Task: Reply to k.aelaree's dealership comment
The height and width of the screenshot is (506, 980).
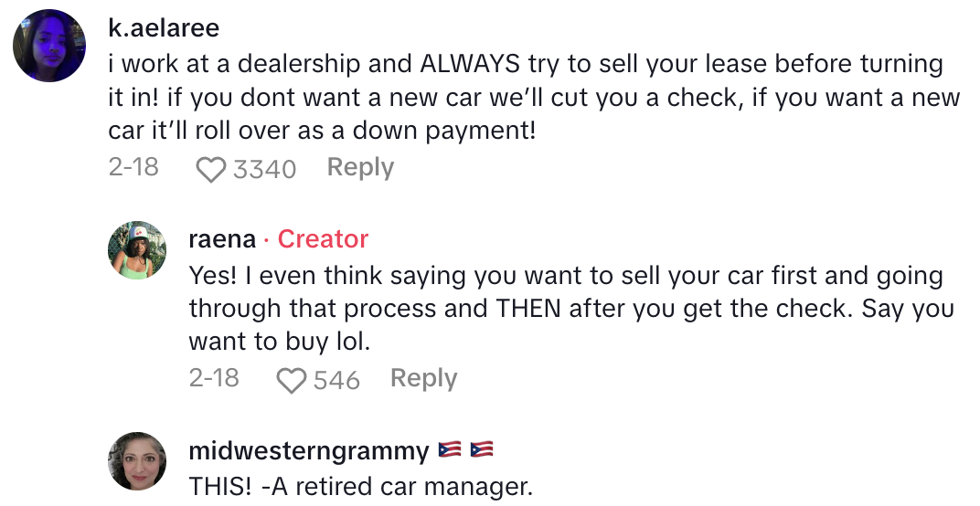Action: coord(360,168)
